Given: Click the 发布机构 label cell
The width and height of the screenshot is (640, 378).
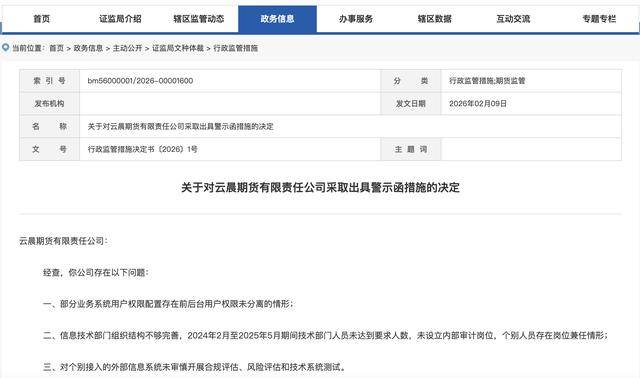Looking at the screenshot, I should [49, 104].
